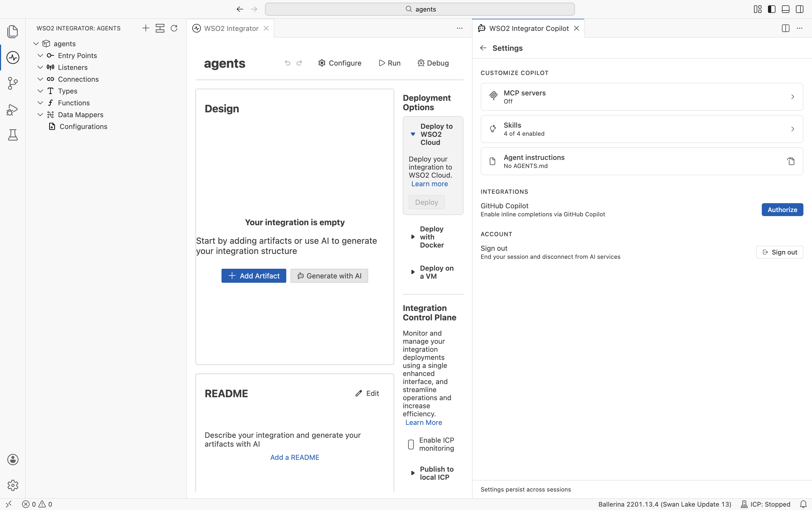Split the Copilot editor to the right
This screenshot has height=516, width=812.
coord(786,28)
